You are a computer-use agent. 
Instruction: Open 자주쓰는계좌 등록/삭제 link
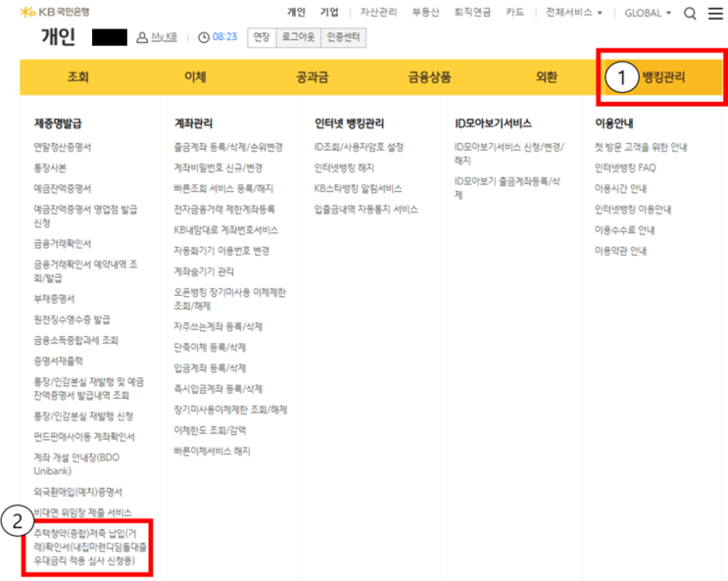(218, 327)
